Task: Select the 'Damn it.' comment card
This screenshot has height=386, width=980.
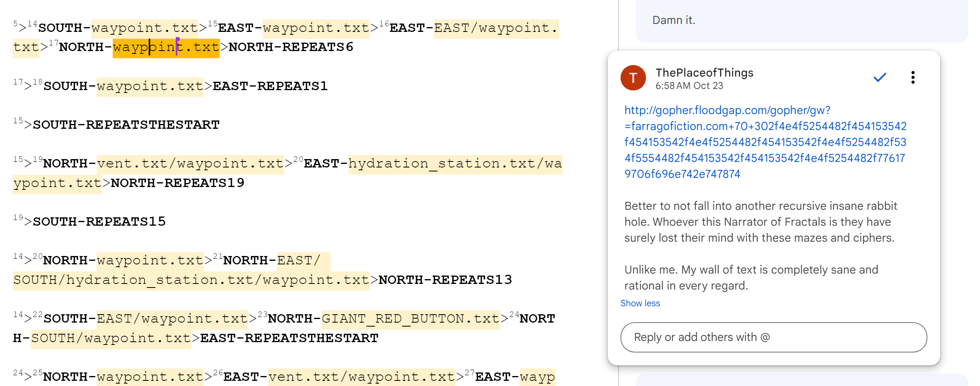Action: 801,21
